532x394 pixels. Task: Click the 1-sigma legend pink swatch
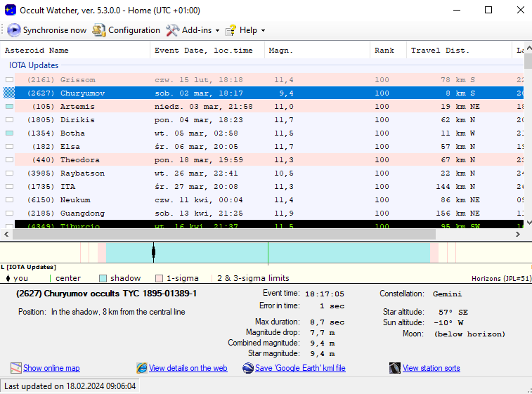click(x=159, y=278)
